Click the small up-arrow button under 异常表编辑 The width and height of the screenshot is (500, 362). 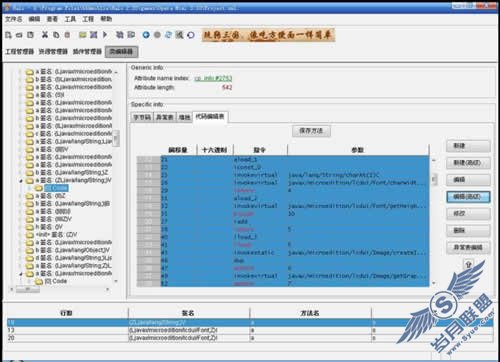pyautogui.click(x=469, y=265)
